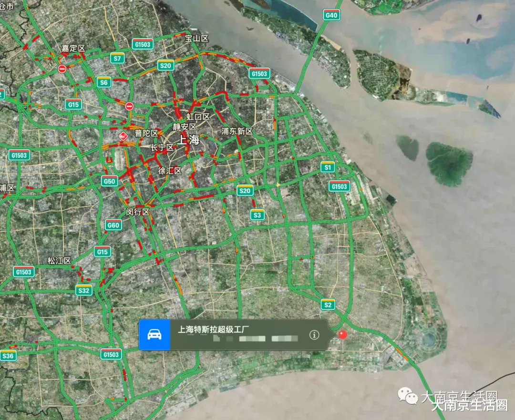
Task: Click the 静安区 district label
Action: tap(185, 127)
